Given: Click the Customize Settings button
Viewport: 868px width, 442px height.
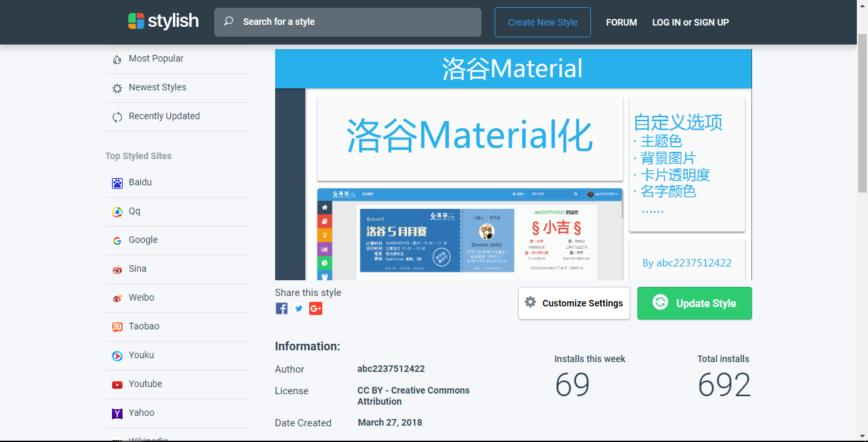Looking at the screenshot, I should 574,303.
